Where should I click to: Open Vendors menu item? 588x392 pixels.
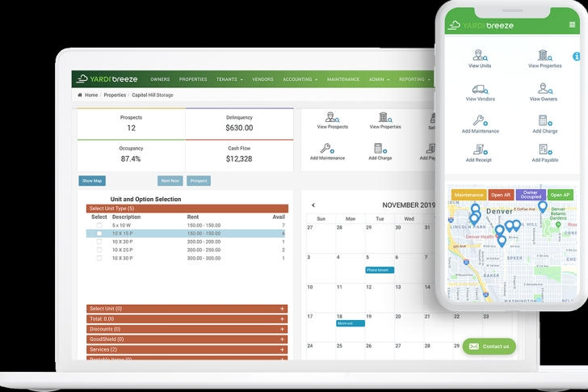[x=262, y=79]
